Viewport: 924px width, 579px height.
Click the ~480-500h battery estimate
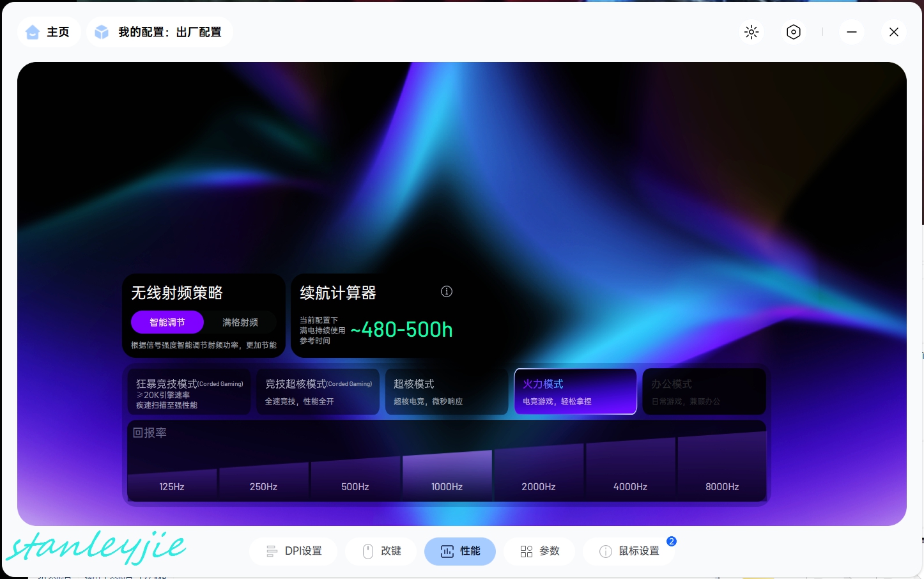(x=402, y=330)
